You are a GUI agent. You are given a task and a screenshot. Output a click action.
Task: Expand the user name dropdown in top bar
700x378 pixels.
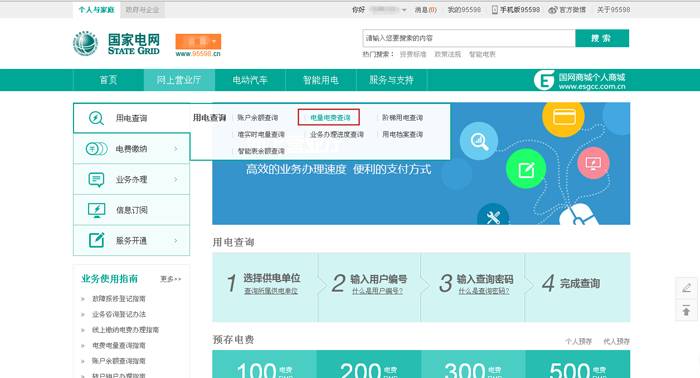coord(404,10)
